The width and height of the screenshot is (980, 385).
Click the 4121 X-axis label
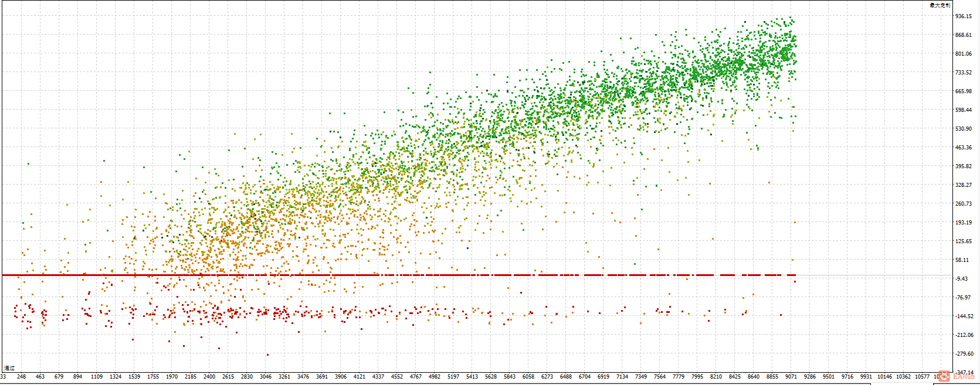[360, 377]
